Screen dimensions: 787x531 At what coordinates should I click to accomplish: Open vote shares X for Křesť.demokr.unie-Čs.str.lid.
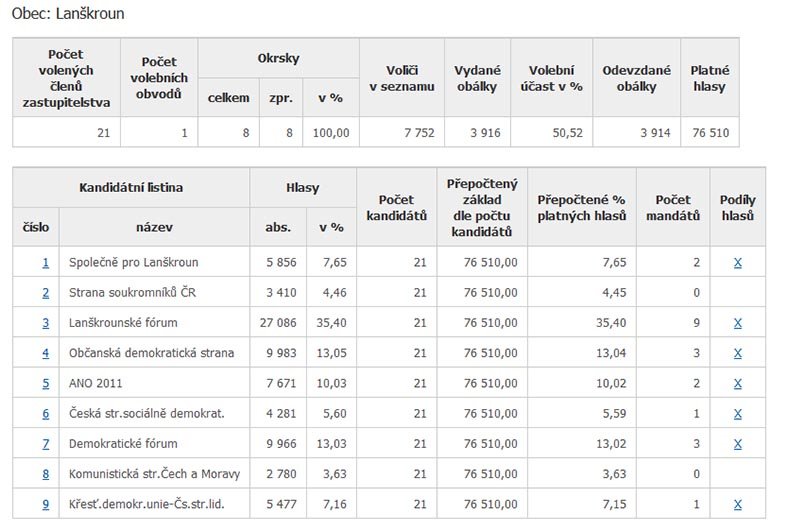pyautogui.click(x=737, y=504)
